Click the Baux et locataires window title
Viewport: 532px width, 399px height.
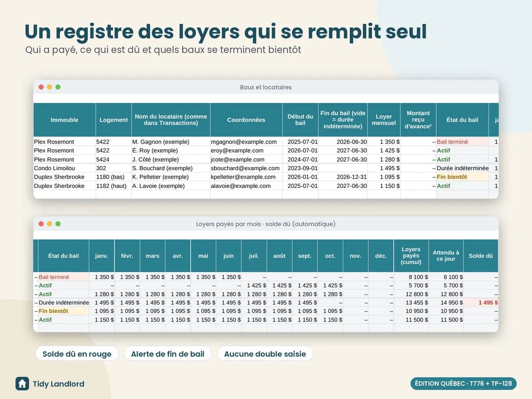266,87
